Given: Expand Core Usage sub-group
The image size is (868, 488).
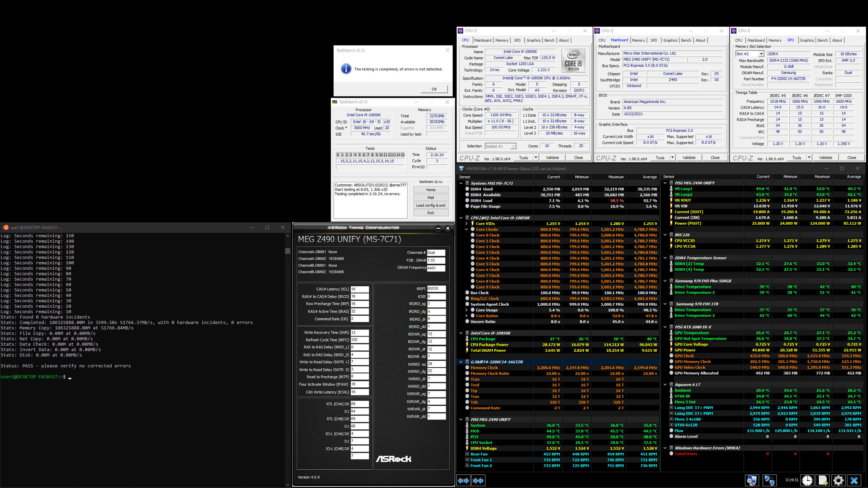Looking at the screenshot, I should (466, 310).
